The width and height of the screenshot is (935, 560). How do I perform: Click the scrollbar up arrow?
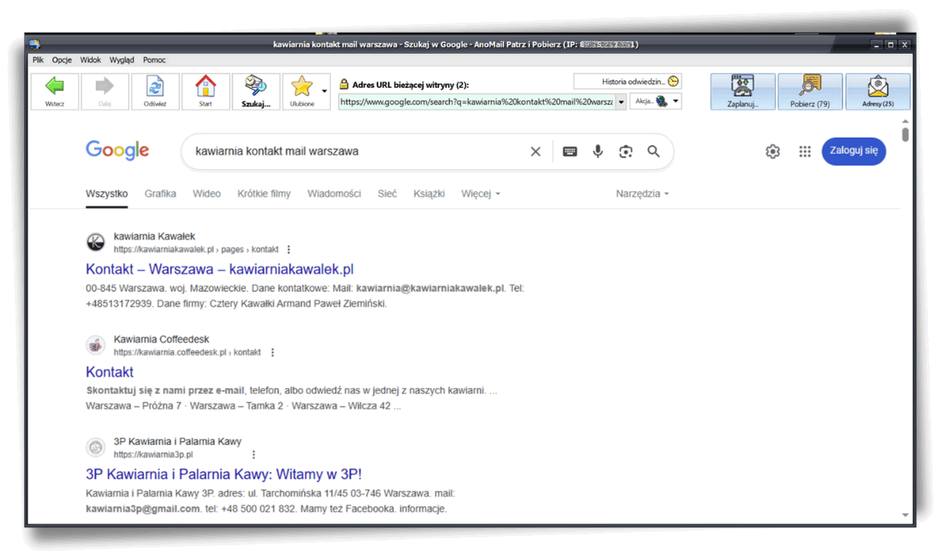(x=905, y=122)
